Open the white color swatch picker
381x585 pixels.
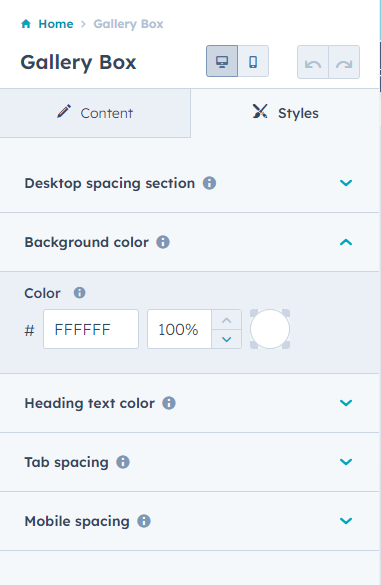pos(270,329)
